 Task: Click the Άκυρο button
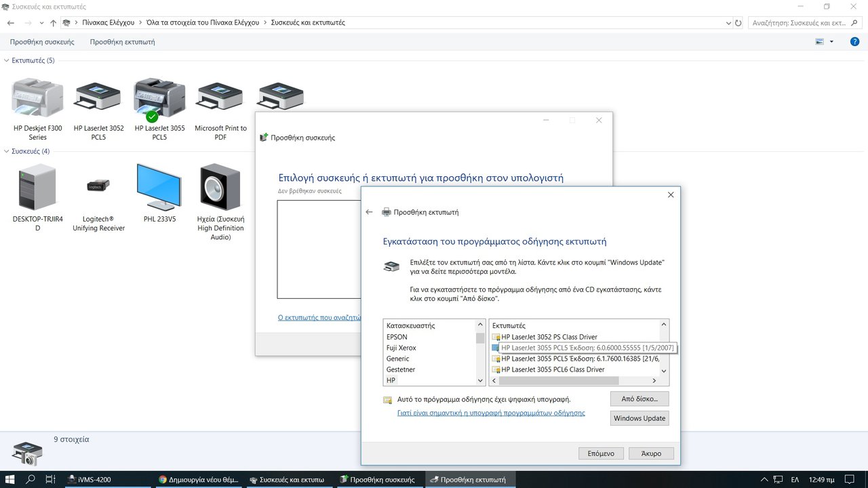[x=650, y=453]
